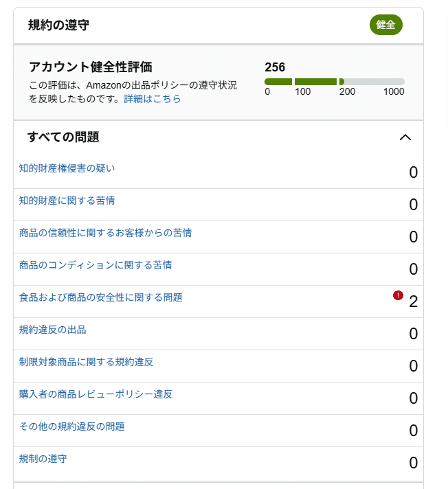
Task: Click the count 0 for 商品の信頼性に関するお客様からの苦情
Action: 414,237
